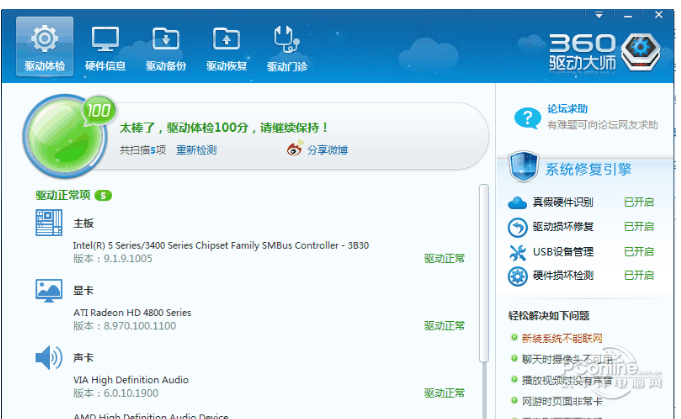Screen dimensions: 681x419
Task: Click the 声卡 speaker icon
Action: click(x=49, y=357)
